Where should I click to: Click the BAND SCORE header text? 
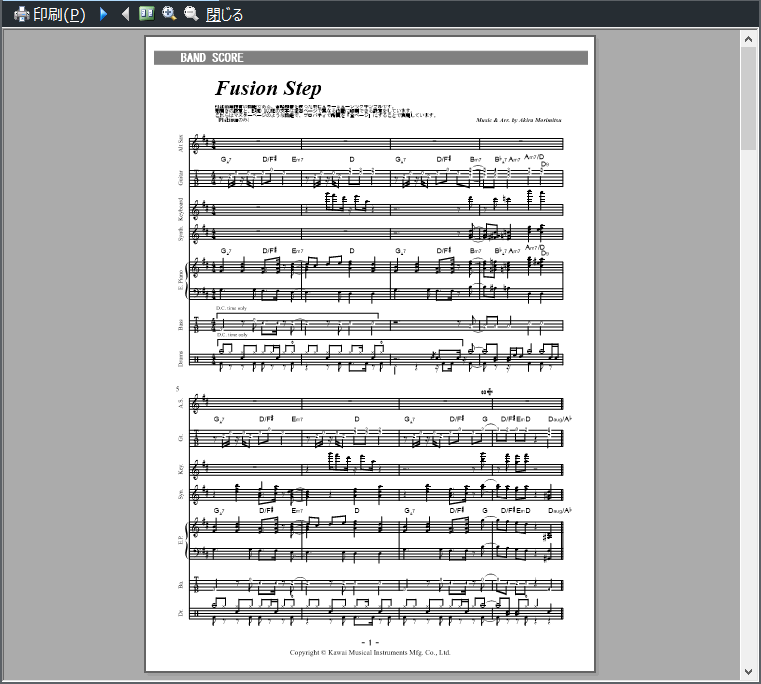212,58
